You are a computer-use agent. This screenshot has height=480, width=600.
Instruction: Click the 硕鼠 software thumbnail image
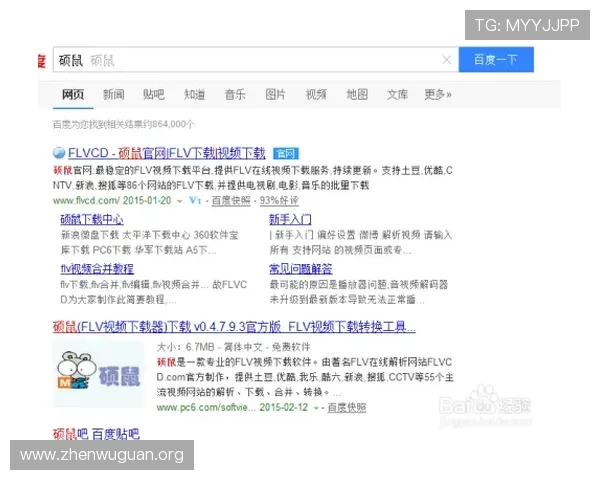coord(99,374)
